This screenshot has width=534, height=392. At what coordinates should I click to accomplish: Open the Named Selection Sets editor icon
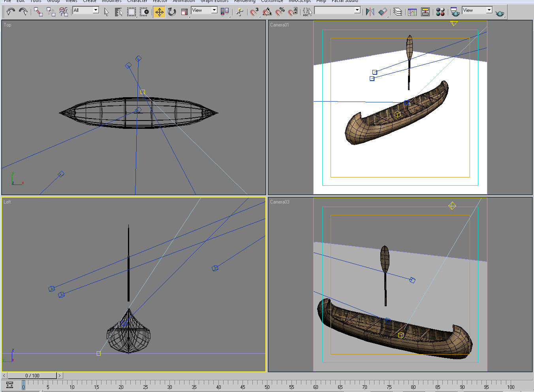pyautogui.click(x=307, y=12)
